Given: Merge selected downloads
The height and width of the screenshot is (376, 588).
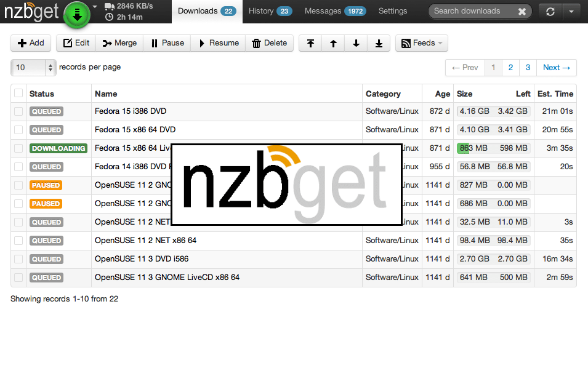Looking at the screenshot, I should 119,43.
